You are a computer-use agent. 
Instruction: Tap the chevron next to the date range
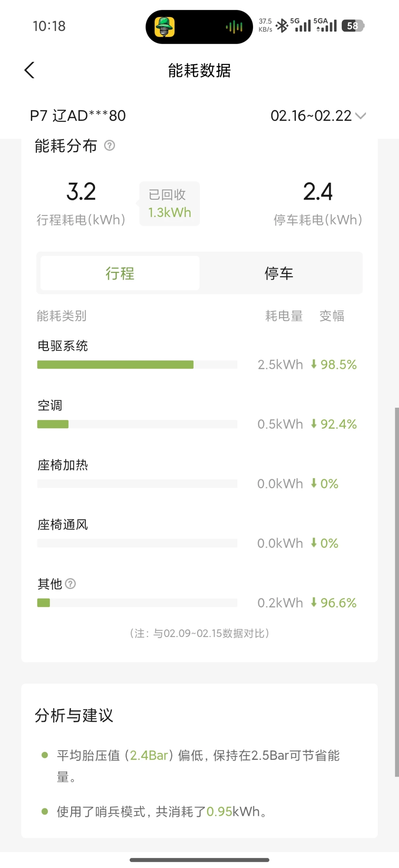(x=361, y=116)
